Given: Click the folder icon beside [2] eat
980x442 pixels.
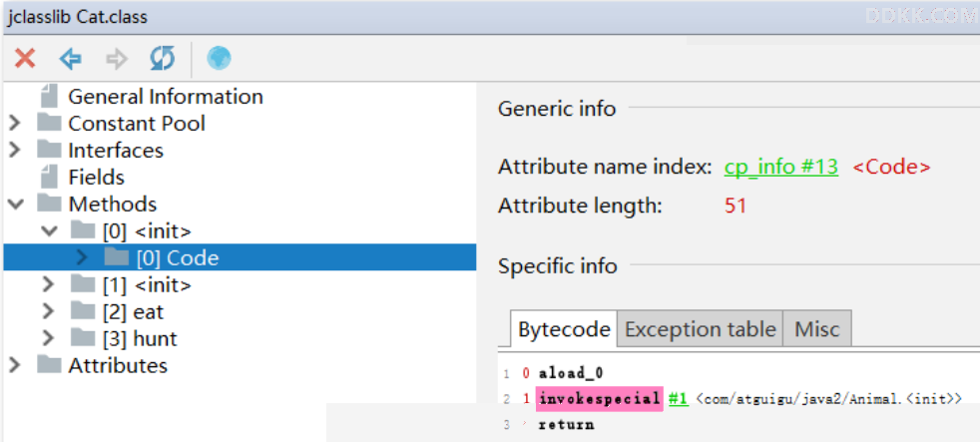Looking at the screenshot, I should [x=83, y=311].
